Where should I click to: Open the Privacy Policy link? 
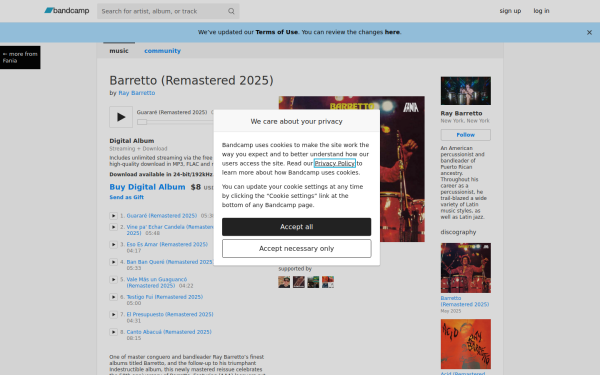(334, 163)
